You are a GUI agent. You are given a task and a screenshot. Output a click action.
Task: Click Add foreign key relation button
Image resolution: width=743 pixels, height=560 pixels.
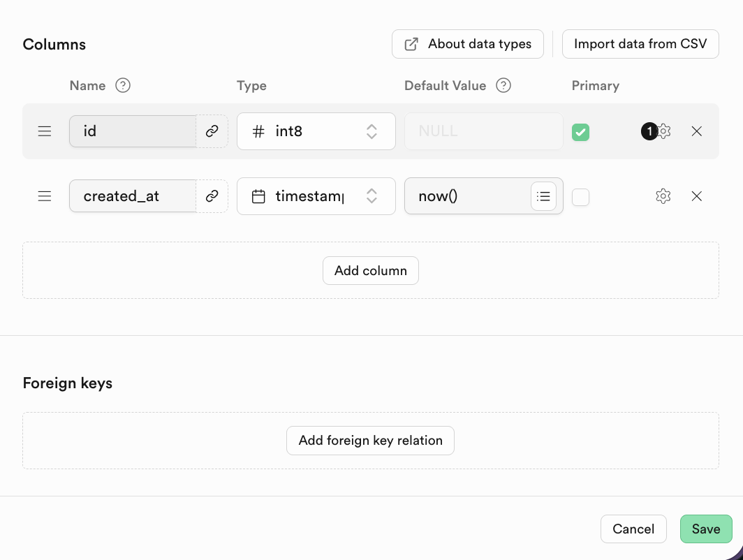tap(370, 441)
